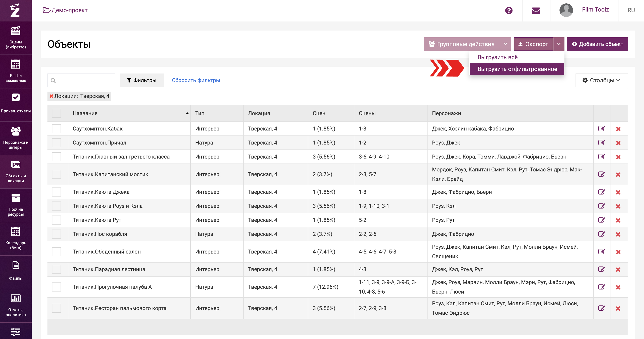Edit Титаник.Главный зал третьего класса
The height and width of the screenshot is (339, 644).
(601, 157)
